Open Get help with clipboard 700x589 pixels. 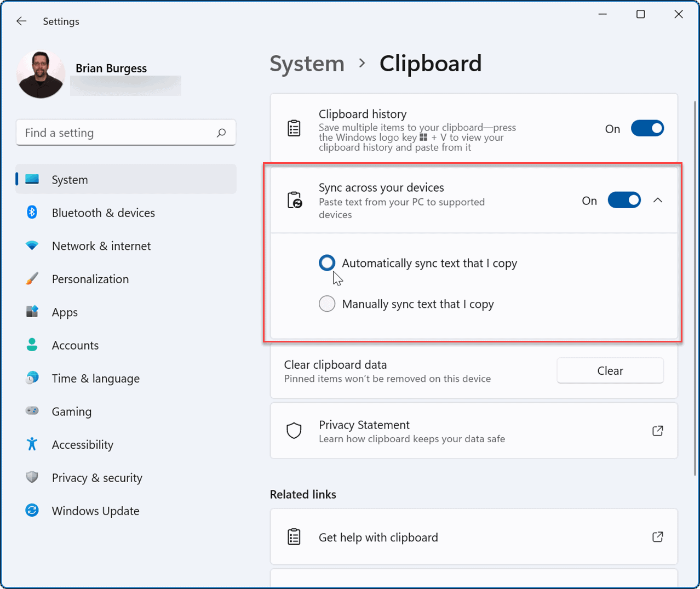point(378,537)
